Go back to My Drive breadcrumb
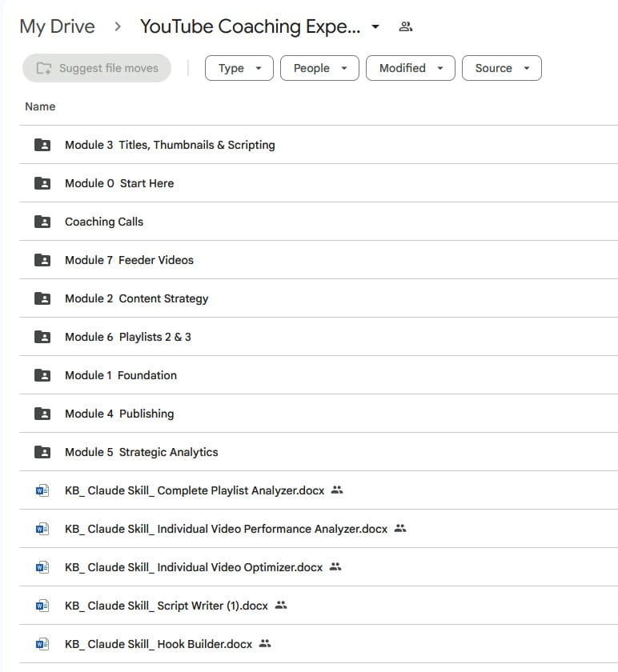The width and height of the screenshot is (618, 672). [57, 26]
